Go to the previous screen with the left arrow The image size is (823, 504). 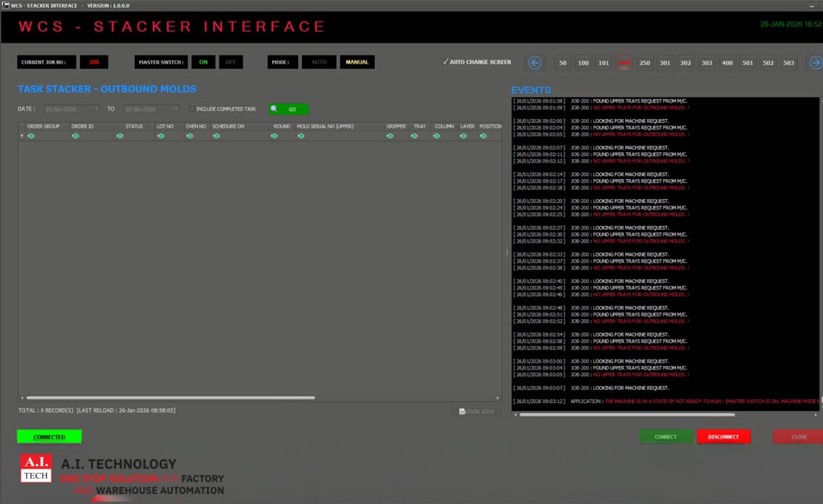click(534, 63)
